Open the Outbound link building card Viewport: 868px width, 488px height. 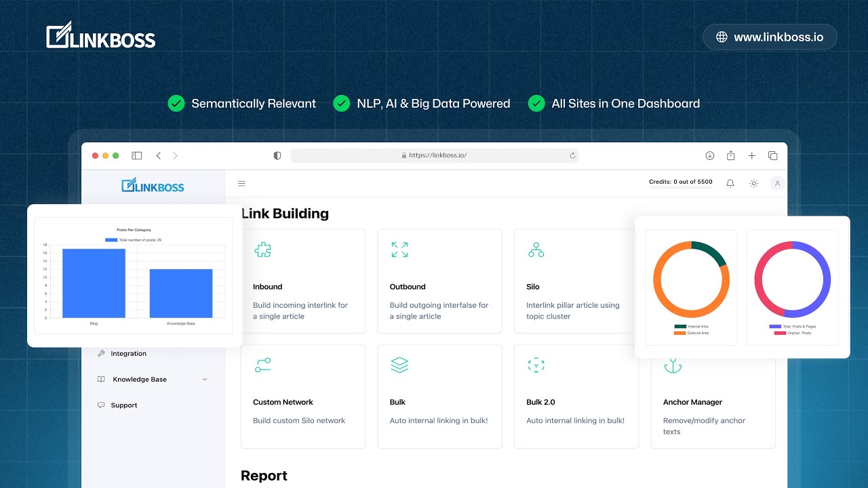pos(439,281)
